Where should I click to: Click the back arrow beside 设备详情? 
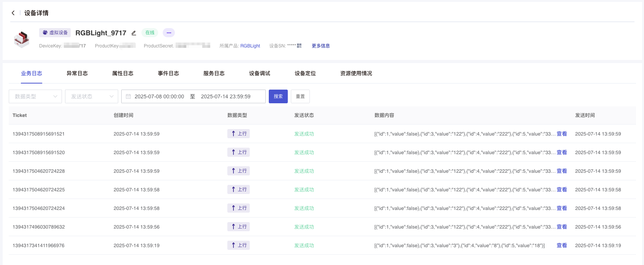[x=13, y=13]
